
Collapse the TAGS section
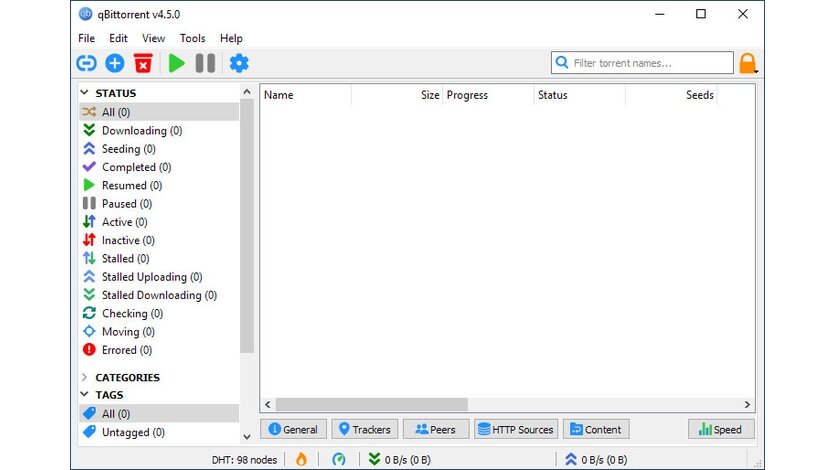pyautogui.click(x=84, y=394)
